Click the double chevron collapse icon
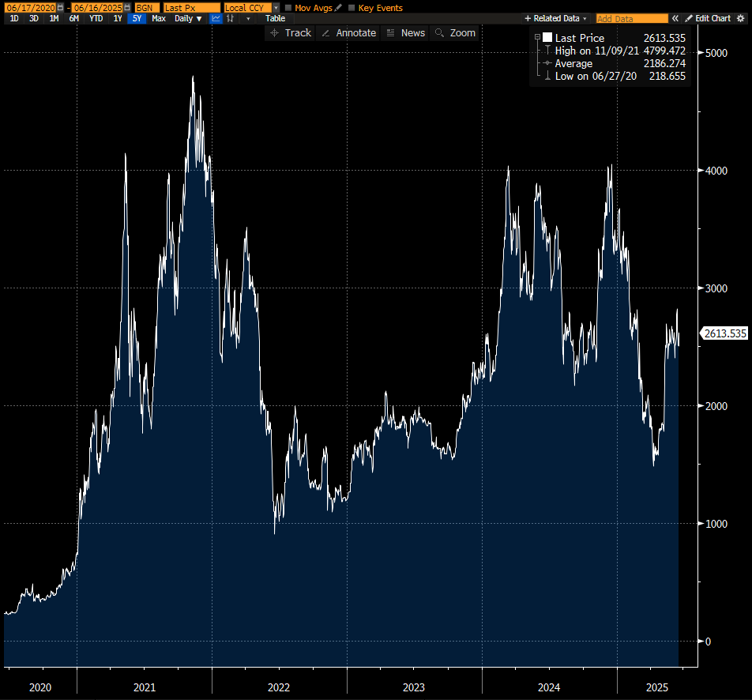Viewport: 752px width, 700px height. (675, 18)
